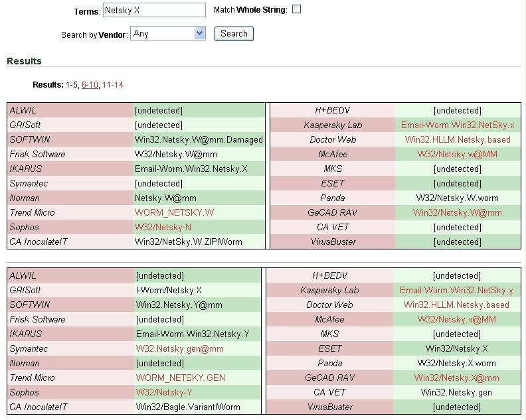Screen dimensions: 526x420
Task: Select the I-Worm/Netsky.X GRISoft cell
Action: (197, 290)
